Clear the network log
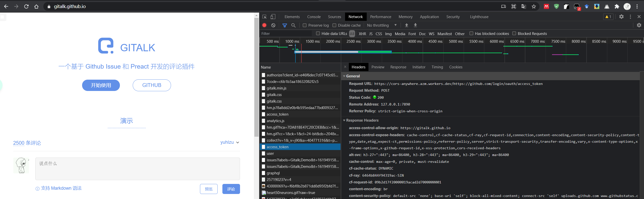Image resolution: width=644 pixels, height=199 pixels. pos(273,25)
